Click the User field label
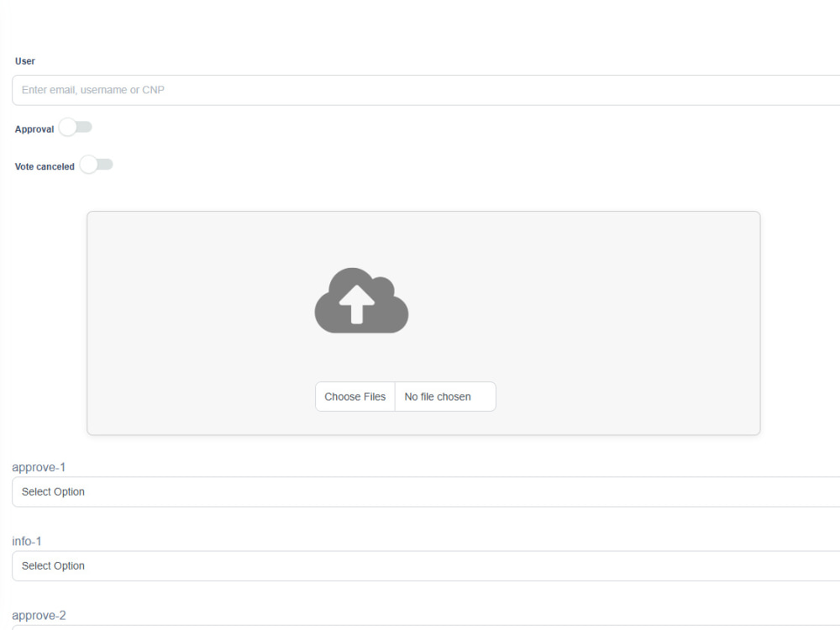The image size is (840, 630). pos(25,61)
